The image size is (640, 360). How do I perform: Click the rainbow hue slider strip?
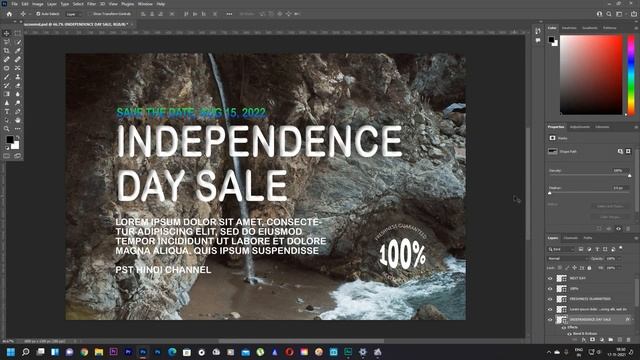[631, 75]
